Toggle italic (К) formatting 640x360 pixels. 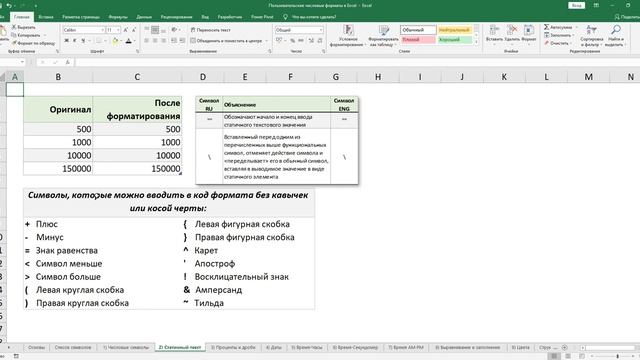[75, 40]
